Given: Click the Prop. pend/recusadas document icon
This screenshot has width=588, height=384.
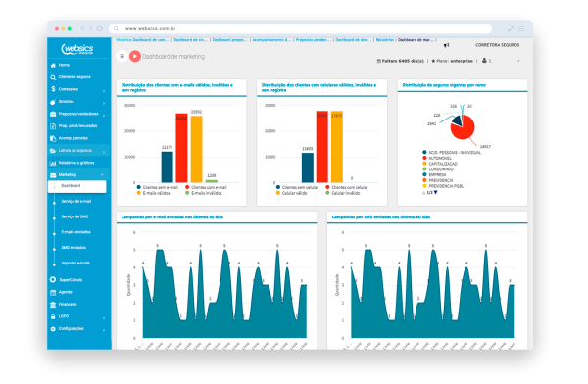Looking at the screenshot, I should point(53,126).
